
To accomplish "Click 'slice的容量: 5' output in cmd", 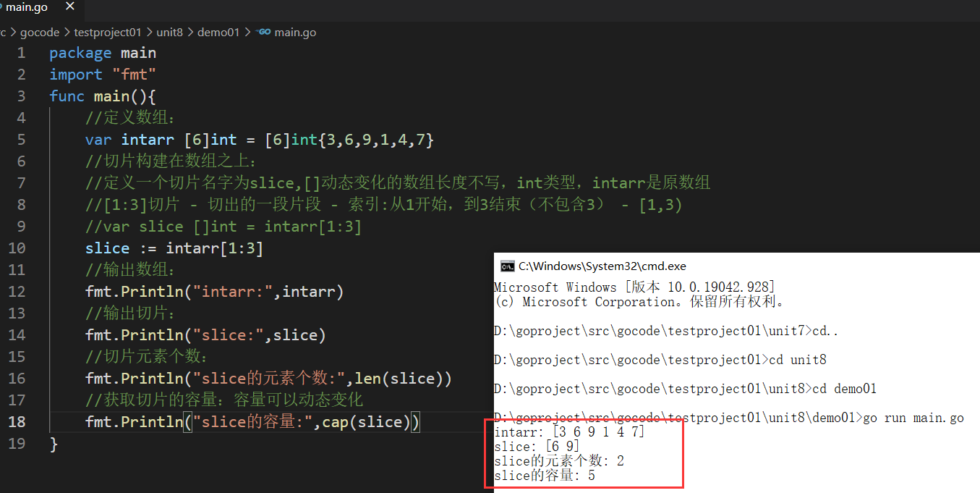I will pos(545,476).
